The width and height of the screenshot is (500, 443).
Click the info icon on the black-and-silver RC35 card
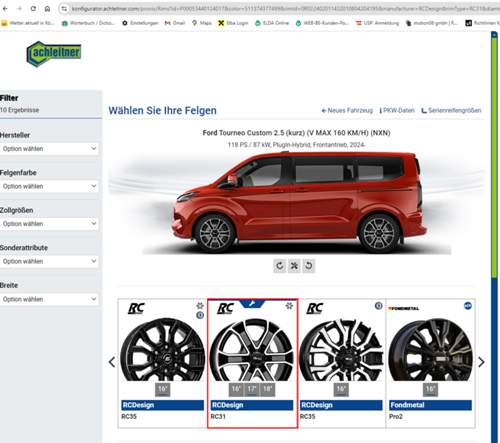click(x=378, y=306)
